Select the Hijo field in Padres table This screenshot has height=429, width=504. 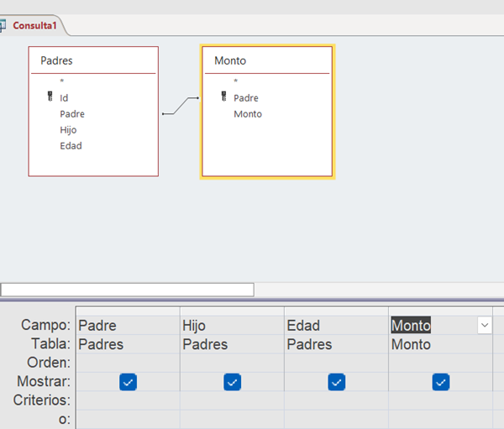pos(68,130)
